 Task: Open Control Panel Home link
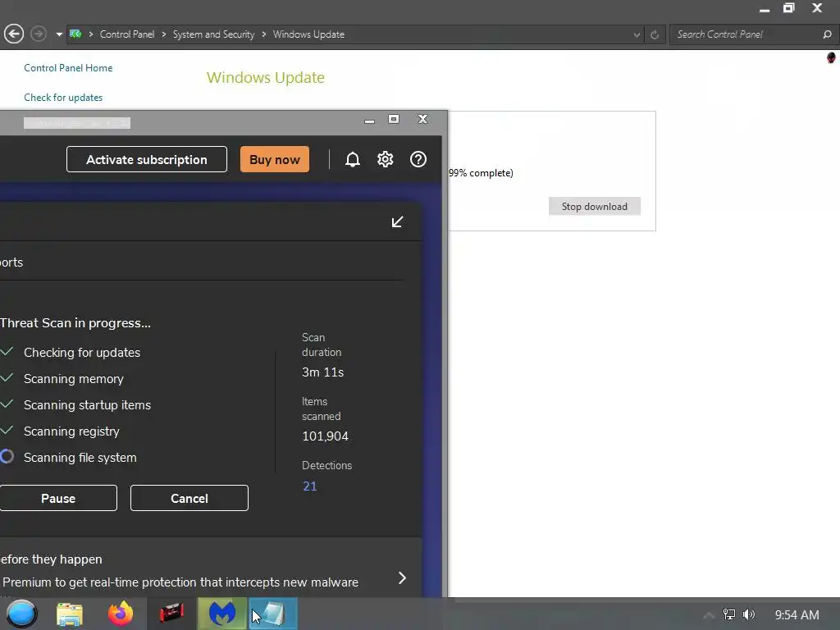(68, 68)
